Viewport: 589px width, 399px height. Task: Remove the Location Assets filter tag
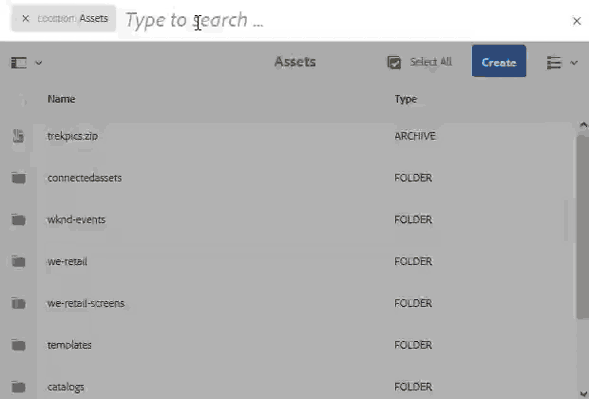coord(26,18)
